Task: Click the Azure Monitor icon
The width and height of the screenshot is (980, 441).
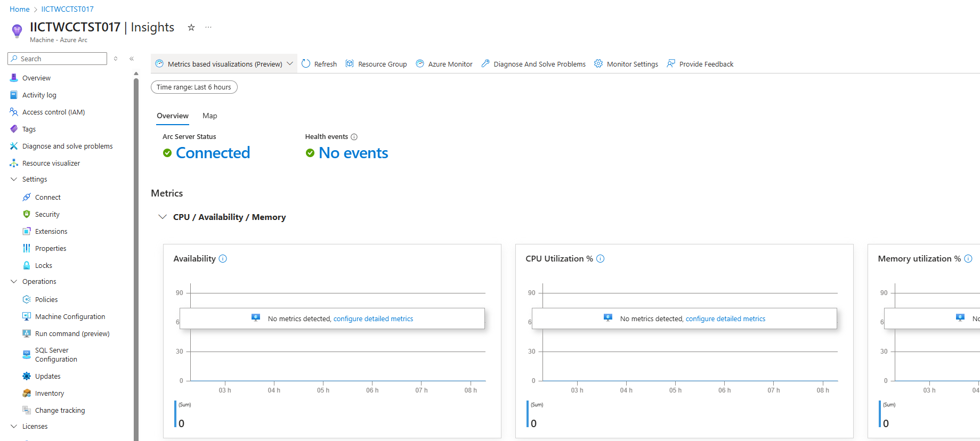Action: coord(420,64)
